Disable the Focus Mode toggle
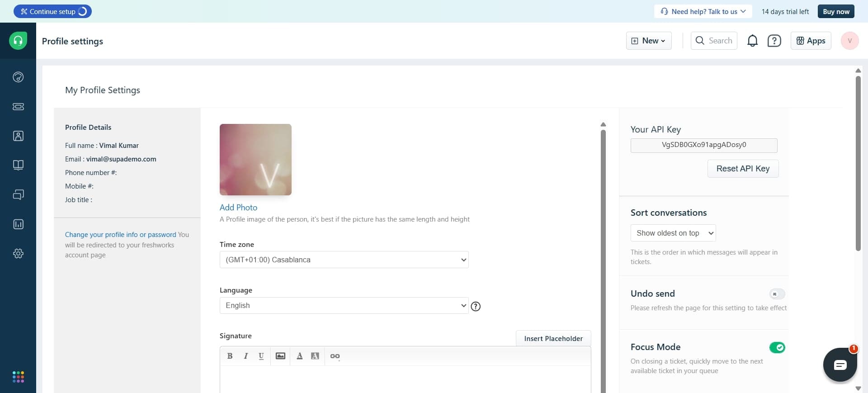This screenshot has width=868, height=393. 777,347
